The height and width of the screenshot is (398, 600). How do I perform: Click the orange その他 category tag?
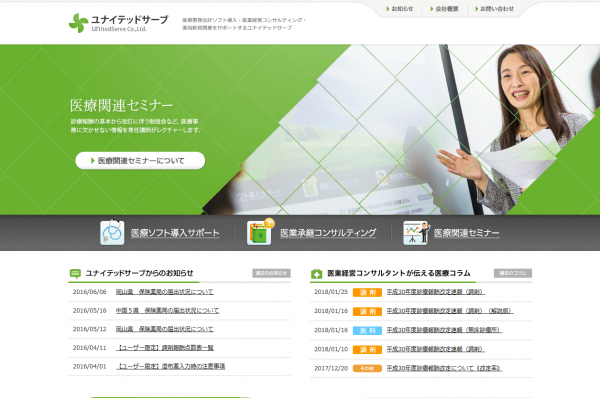pyautogui.click(x=367, y=369)
